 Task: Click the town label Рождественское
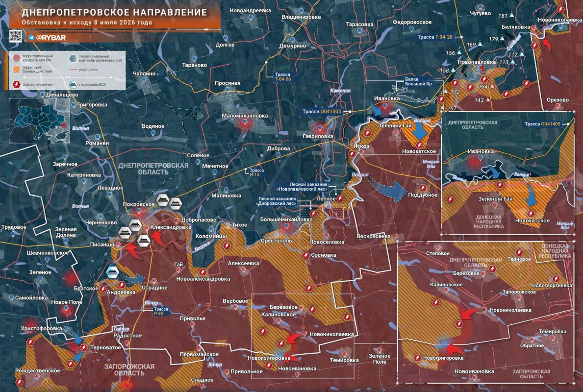click(x=38, y=371)
